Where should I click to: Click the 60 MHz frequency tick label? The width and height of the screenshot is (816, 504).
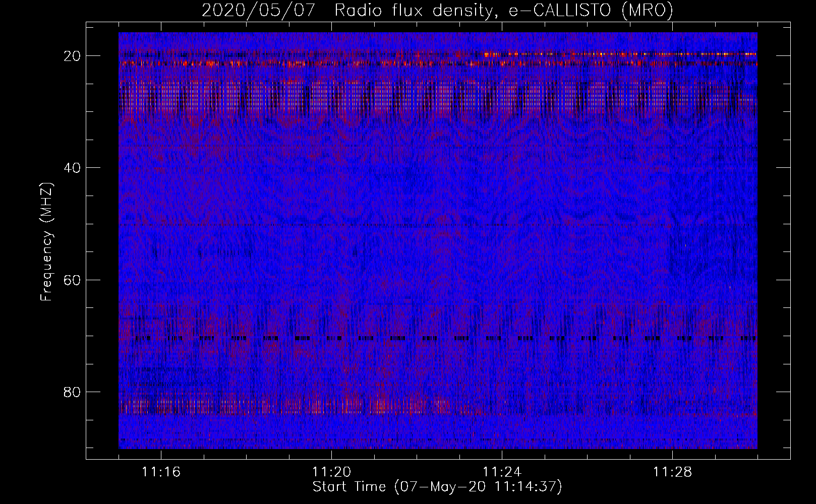72,280
